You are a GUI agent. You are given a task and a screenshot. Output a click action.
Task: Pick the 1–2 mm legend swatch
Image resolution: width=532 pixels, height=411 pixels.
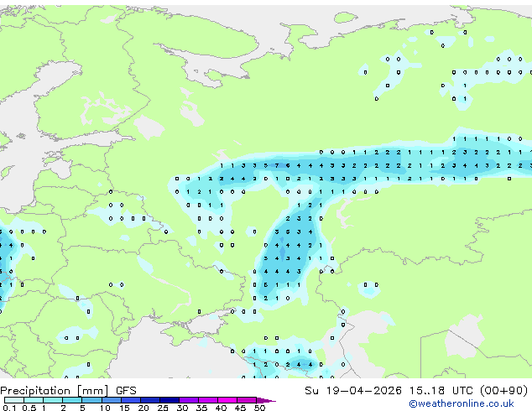pyautogui.click(x=53, y=400)
